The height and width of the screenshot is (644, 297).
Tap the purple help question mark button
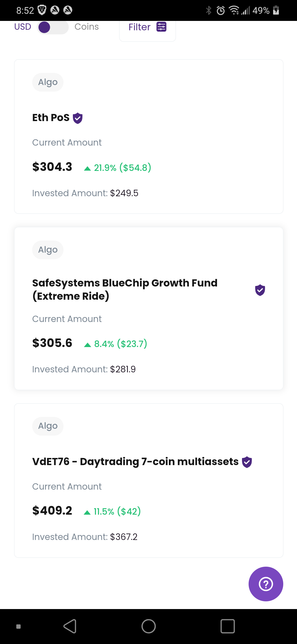tap(266, 584)
